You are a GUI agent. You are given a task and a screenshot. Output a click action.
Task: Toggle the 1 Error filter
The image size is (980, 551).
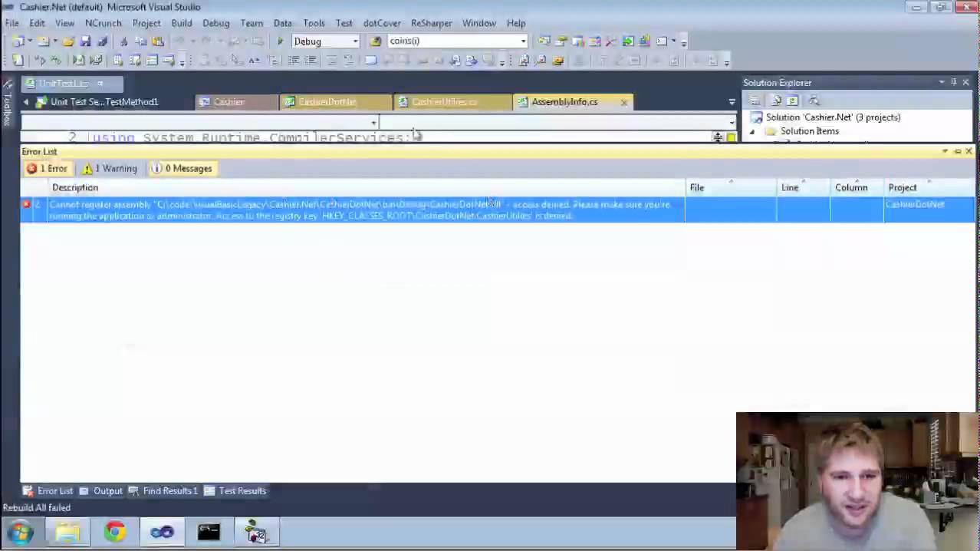tap(48, 168)
